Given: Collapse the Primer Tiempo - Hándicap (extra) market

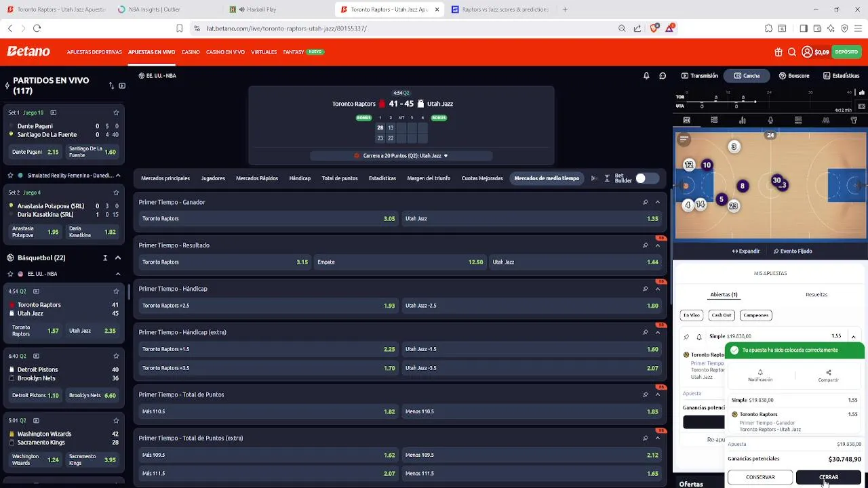Looking at the screenshot, I should coord(658,332).
